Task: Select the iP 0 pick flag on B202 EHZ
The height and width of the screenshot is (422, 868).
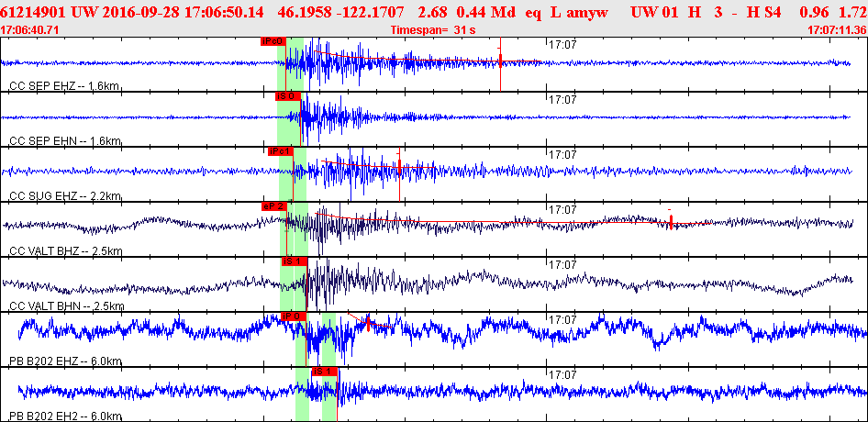Action: click(x=294, y=316)
